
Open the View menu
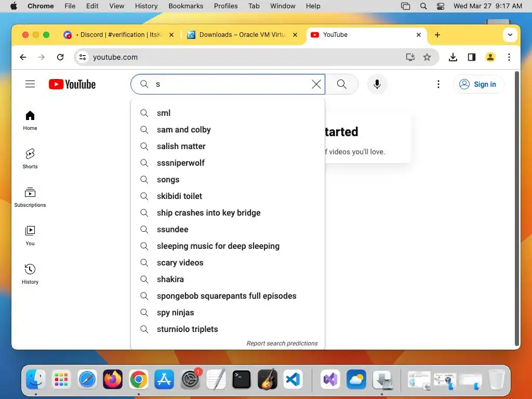click(117, 6)
